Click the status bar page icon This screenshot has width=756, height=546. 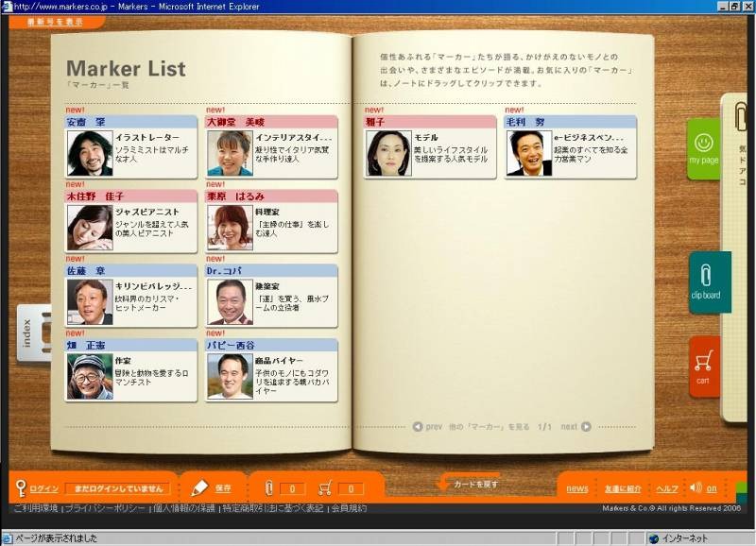coord(7,538)
